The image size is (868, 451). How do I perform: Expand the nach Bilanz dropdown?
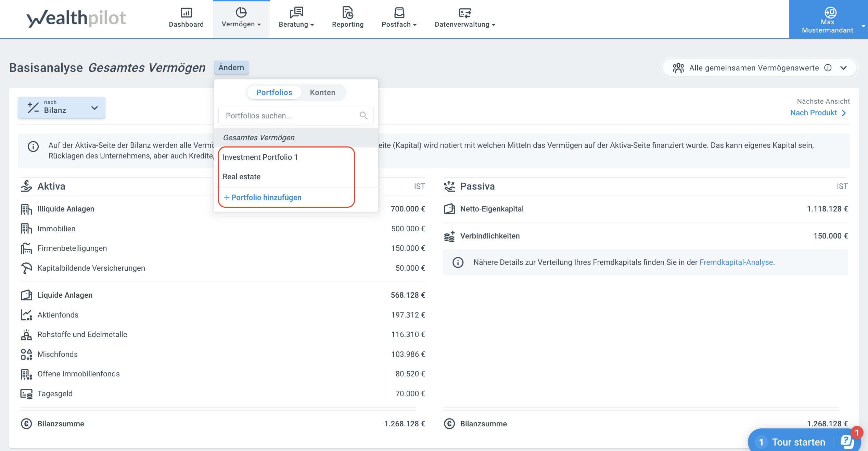pyautogui.click(x=62, y=107)
